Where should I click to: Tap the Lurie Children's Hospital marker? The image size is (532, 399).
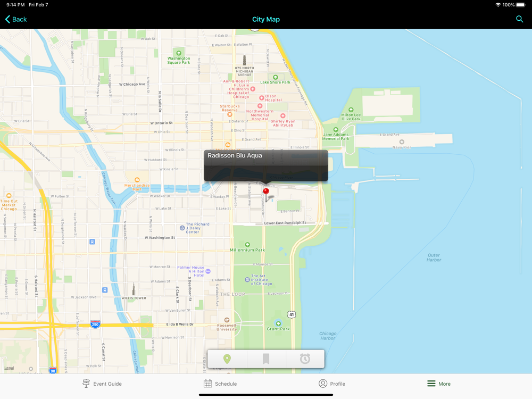pos(253,89)
